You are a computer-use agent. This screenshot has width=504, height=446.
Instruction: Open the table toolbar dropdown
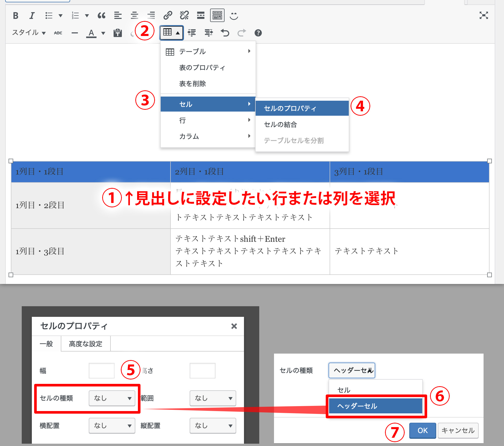click(x=171, y=33)
